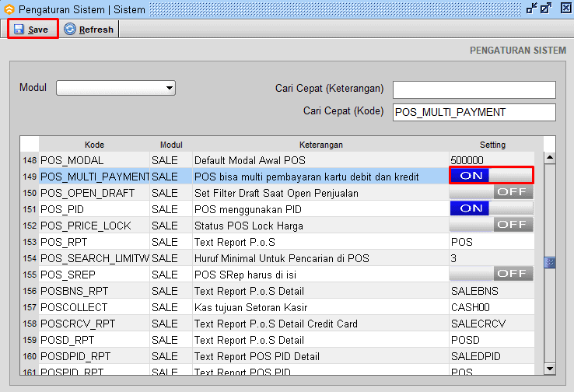Screen dimensions: 574x392
Task: Select the POS_MODAL row setting value 500000
Action: pos(492,159)
